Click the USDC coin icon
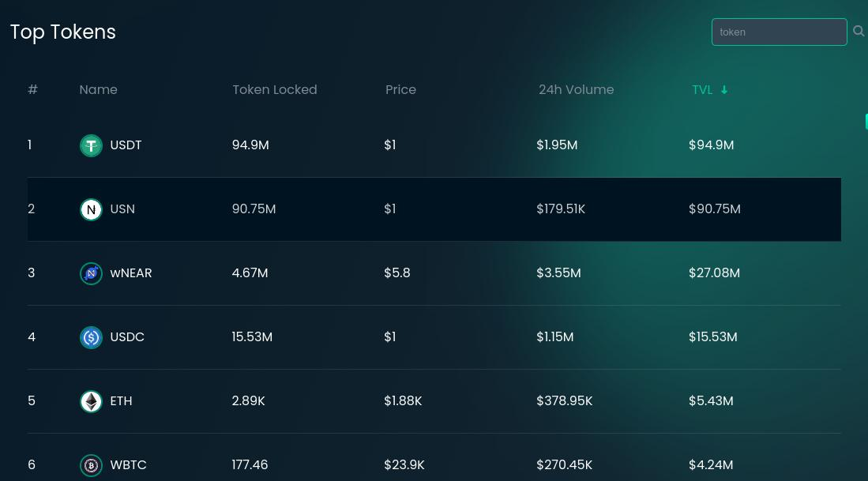868x481 pixels. [92, 337]
